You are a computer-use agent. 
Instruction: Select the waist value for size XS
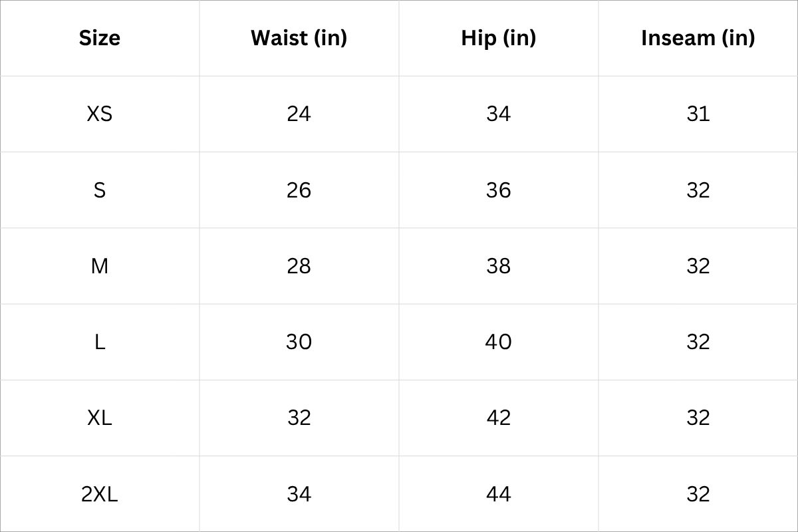(299, 114)
